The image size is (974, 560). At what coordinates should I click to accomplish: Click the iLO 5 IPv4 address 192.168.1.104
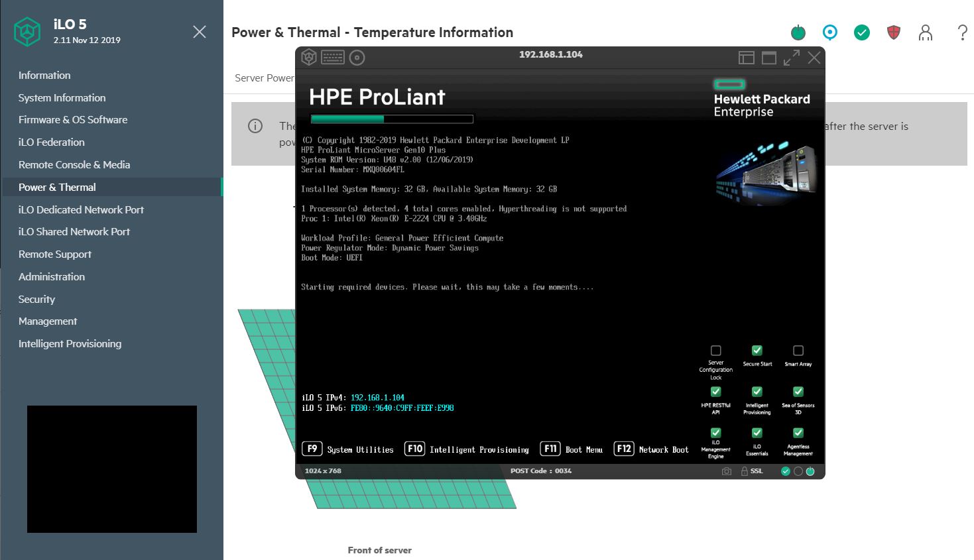377,398
